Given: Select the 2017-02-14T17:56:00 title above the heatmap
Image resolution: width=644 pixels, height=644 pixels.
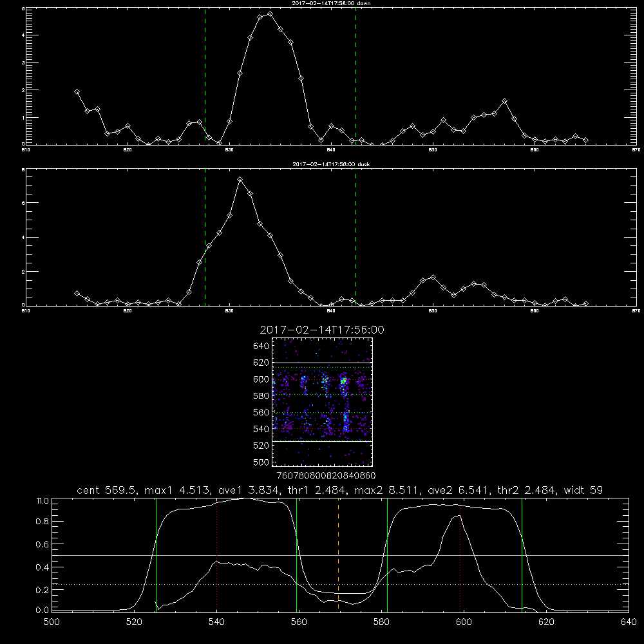Looking at the screenshot, I should point(322,330).
